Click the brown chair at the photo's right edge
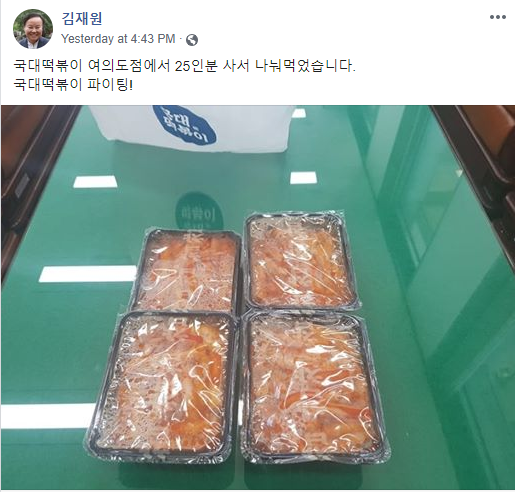The height and width of the screenshot is (492, 515). pyautogui.click(x=483, y=173)
